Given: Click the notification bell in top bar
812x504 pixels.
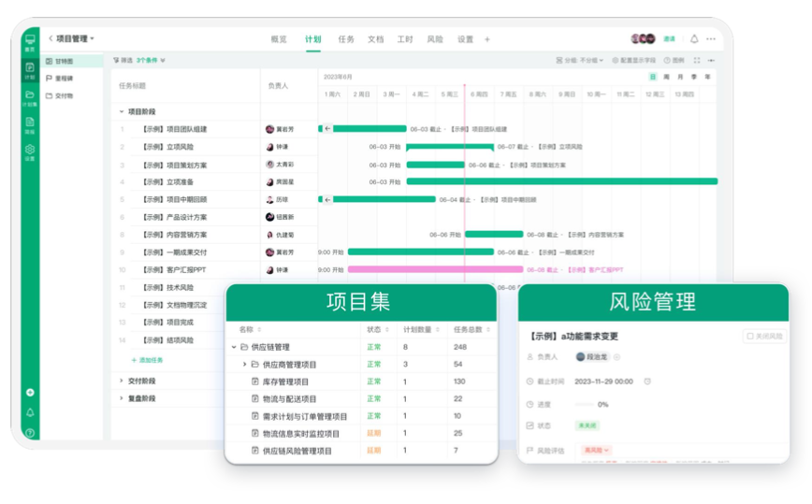Looking at the screenshot, I should tap(694, 39).
